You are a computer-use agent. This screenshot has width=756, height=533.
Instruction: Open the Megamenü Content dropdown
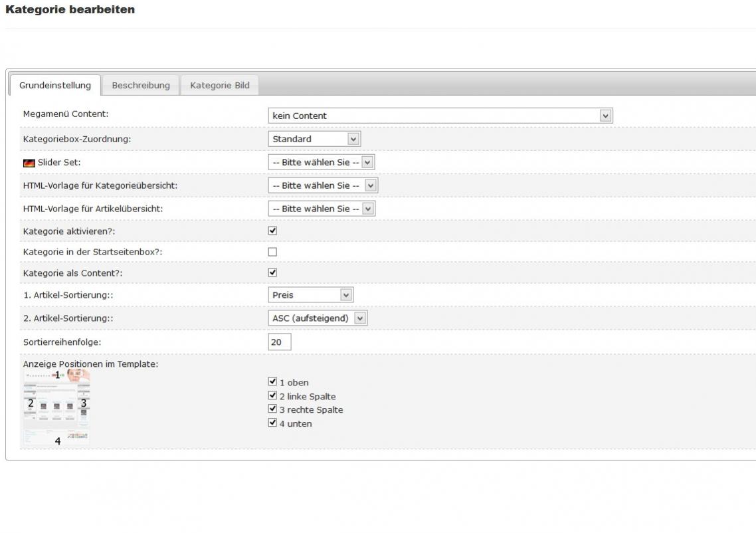click(x=440, y=116)
